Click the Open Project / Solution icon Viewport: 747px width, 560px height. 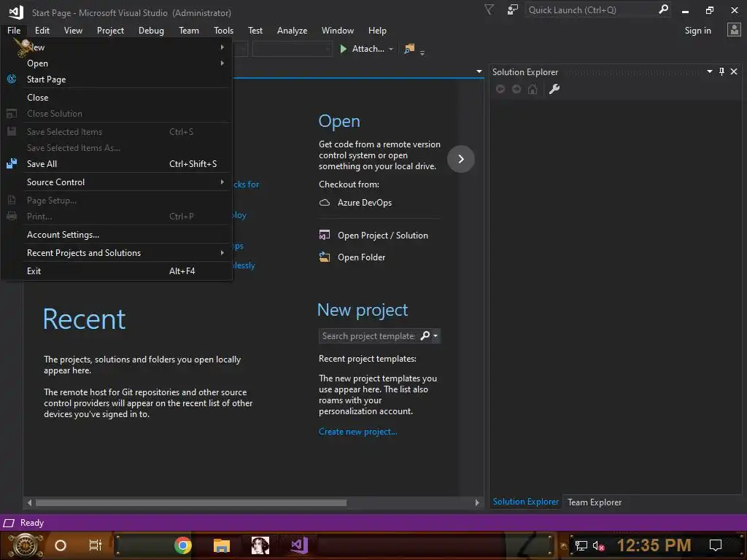pyautogui.click(x=325, y=236)
